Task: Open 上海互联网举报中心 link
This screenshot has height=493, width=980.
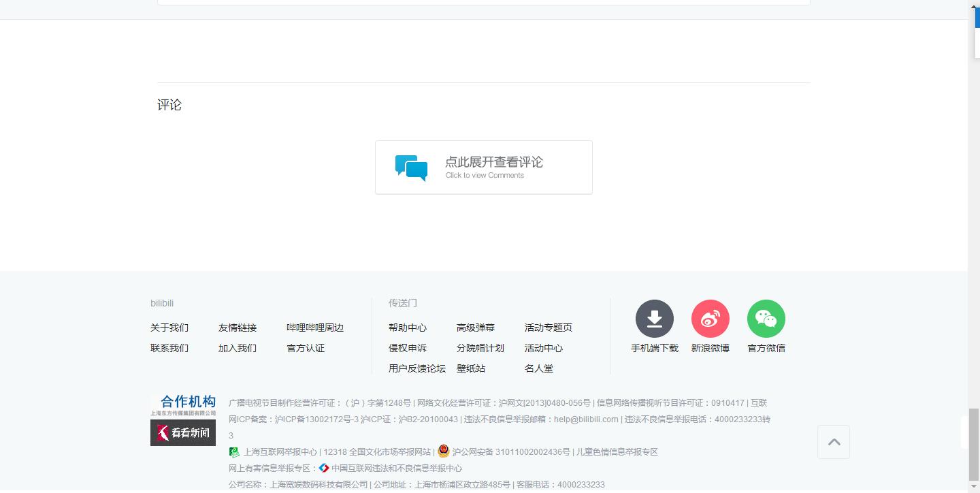Action: [280, 452]
